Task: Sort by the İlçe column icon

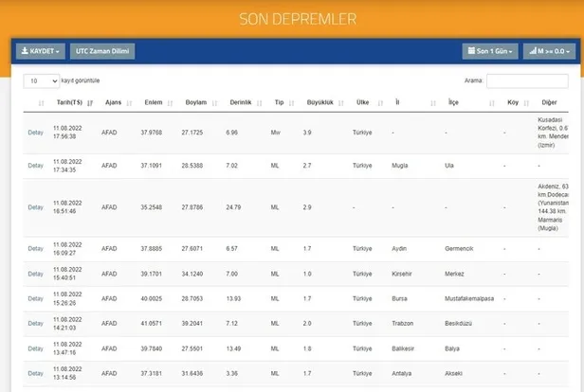Action: pos(492,103)
